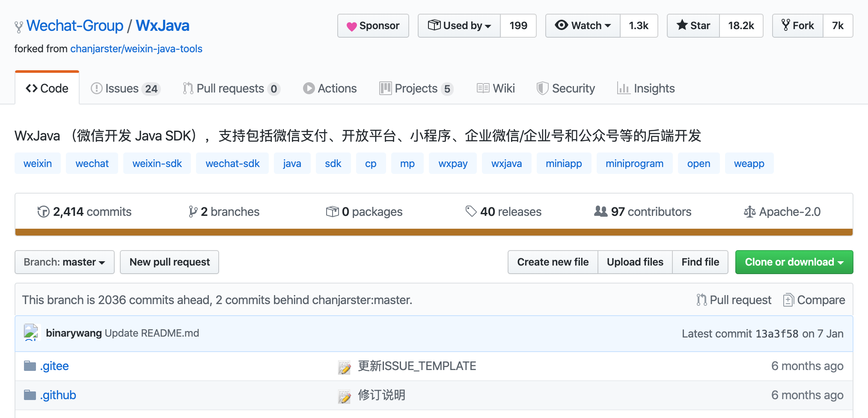Open the Security tab
The image size is (868, 418).
566,88
